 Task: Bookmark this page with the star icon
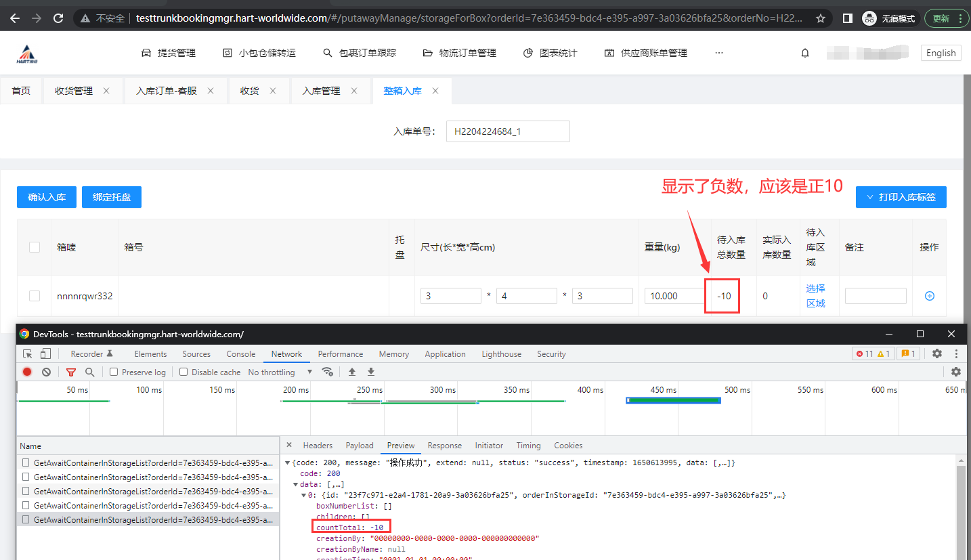[821, 18]
